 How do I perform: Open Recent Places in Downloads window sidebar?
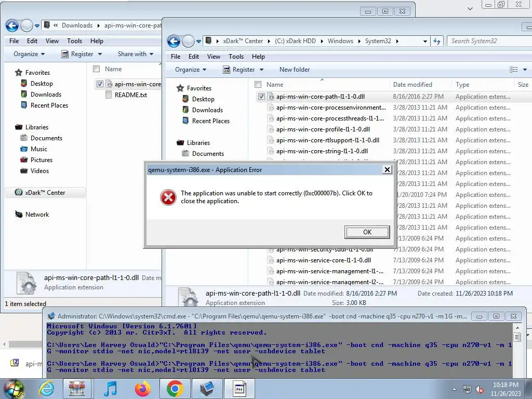pyautogui.click(x=49, y=105)
